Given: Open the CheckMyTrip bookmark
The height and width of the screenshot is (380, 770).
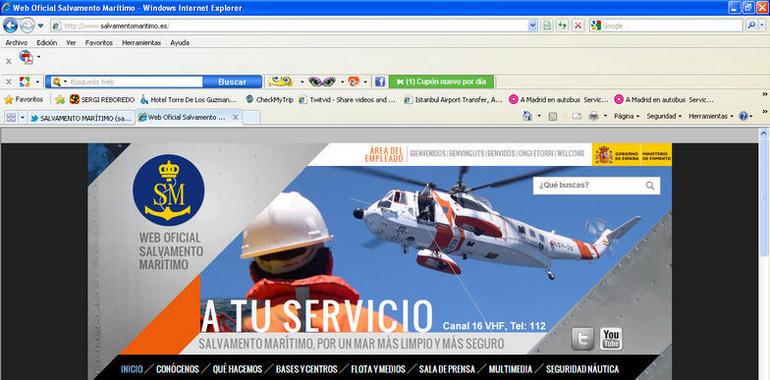Looking at the screenshot, I should [x=269, y=100].
